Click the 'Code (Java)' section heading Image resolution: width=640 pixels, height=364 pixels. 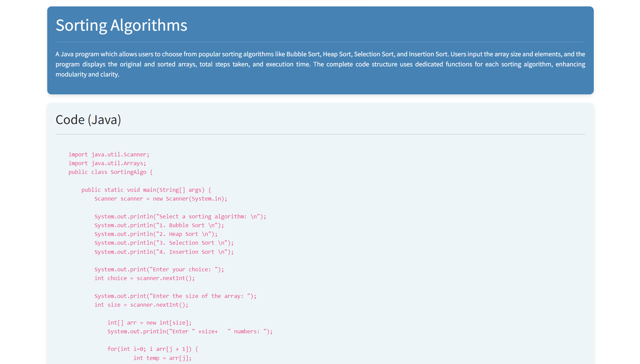point(88,120)
